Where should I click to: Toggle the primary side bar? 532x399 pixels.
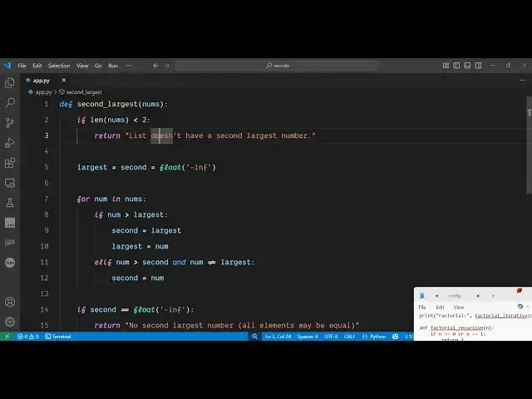coord(456,66)
